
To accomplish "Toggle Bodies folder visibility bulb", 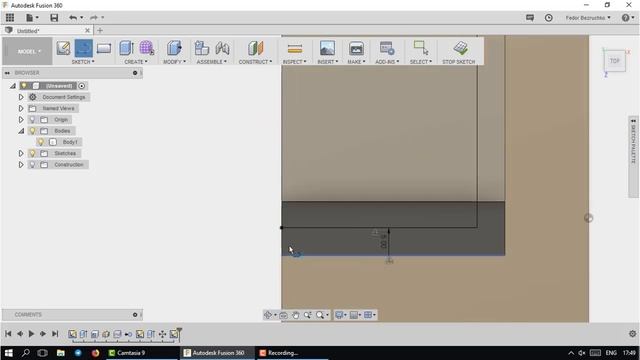I will click(32, 131).
